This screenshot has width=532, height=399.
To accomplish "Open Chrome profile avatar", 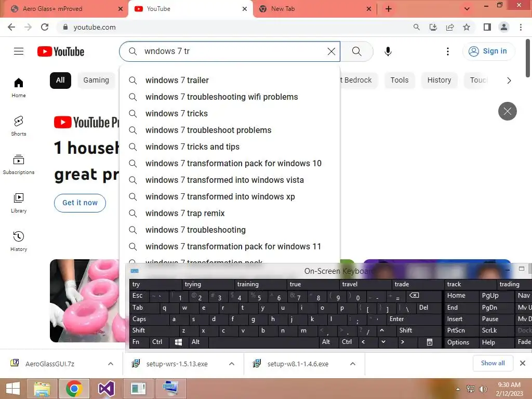I will (x=504, y=27).
